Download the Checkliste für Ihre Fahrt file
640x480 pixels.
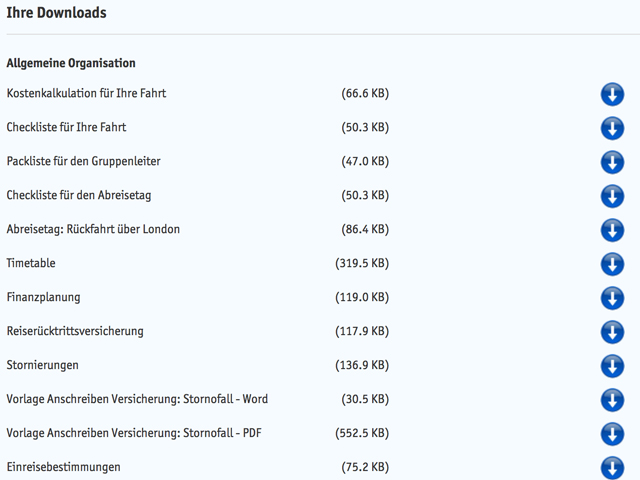pyautogui.click(x=612, y=128)
